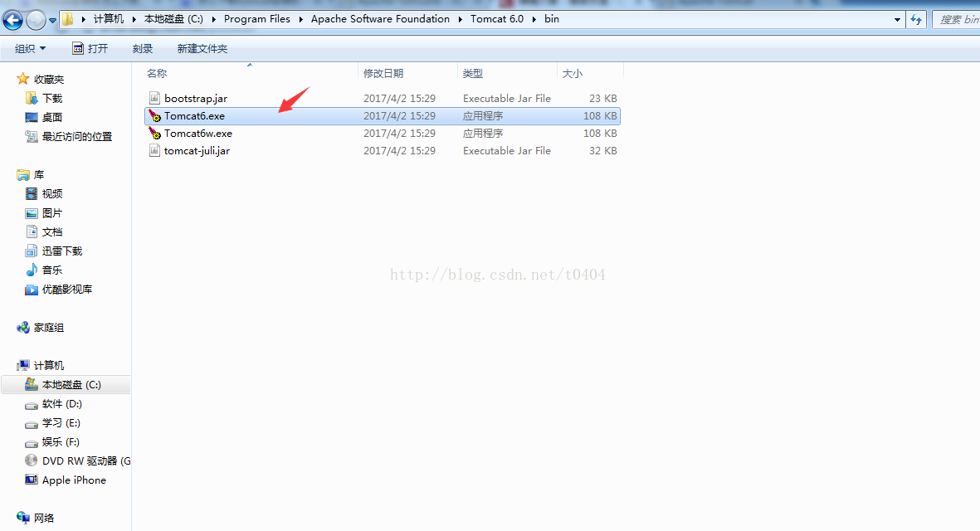Click the 家庭组 homegroup icon
The width and height of the screenshot is (980, 531).
[x=23, y=328]
